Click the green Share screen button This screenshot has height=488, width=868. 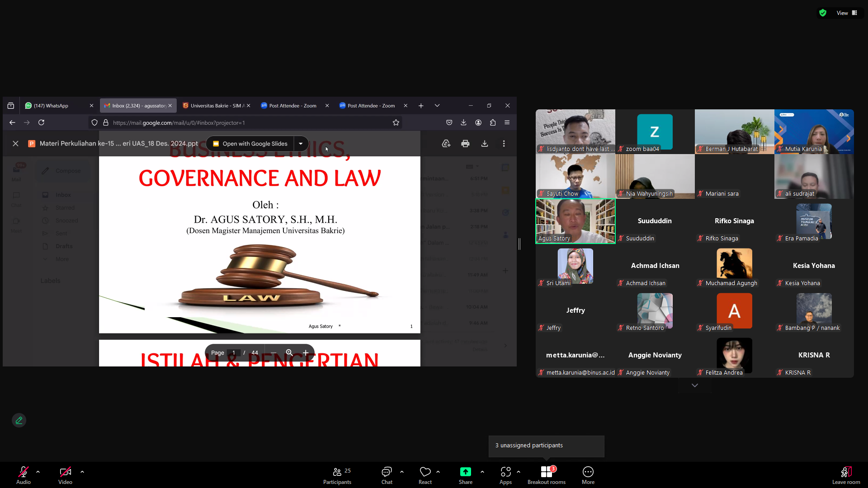click(466, 475)
